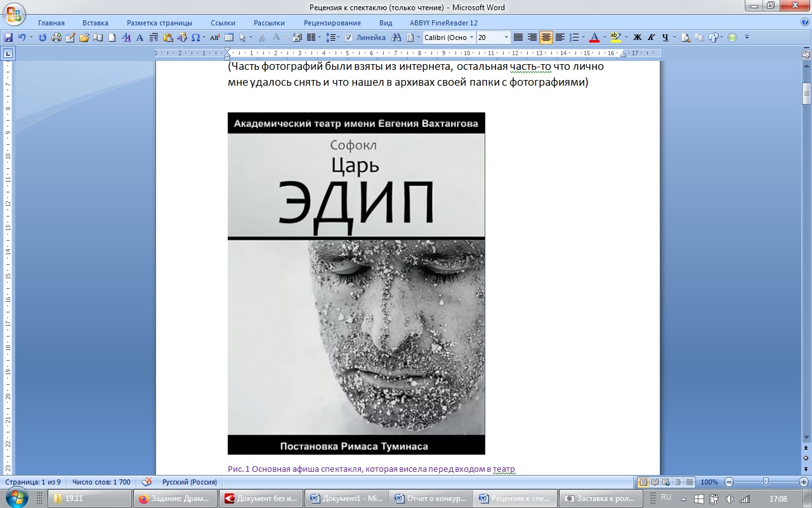Click the zoom slider handle
Viewport: 812px width, 508px height.
tap(766, 482)
